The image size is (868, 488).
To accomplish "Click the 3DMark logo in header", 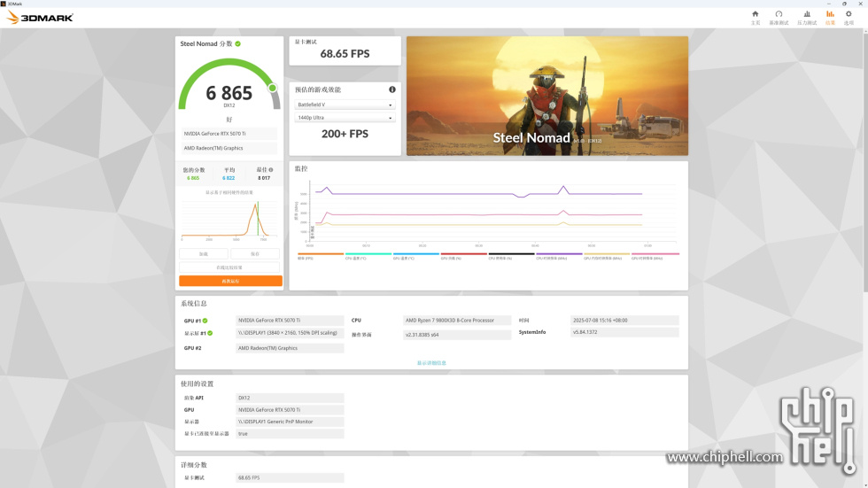I will 40,18.
